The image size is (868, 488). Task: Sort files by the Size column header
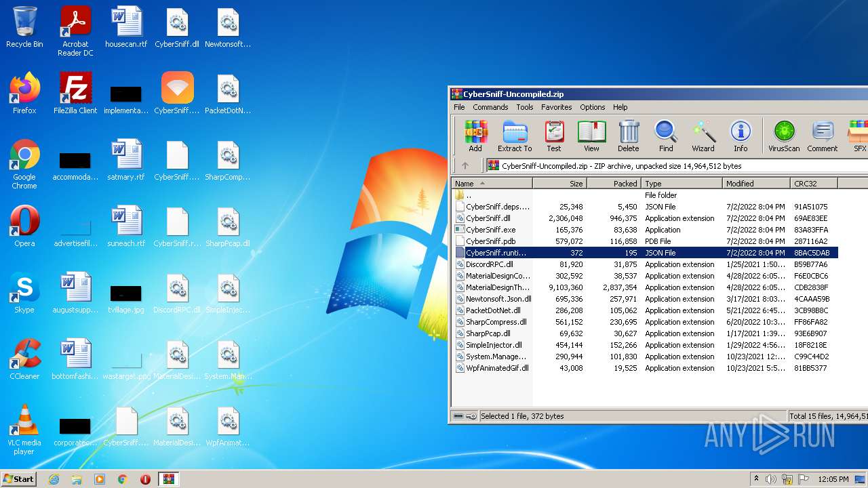pyautogui.click(x=559, y=183)
